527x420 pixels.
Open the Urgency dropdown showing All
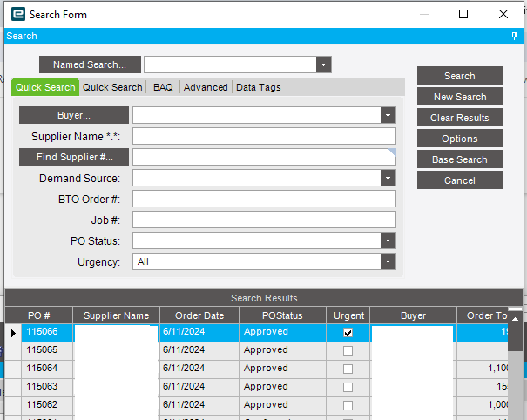[388, 261]
